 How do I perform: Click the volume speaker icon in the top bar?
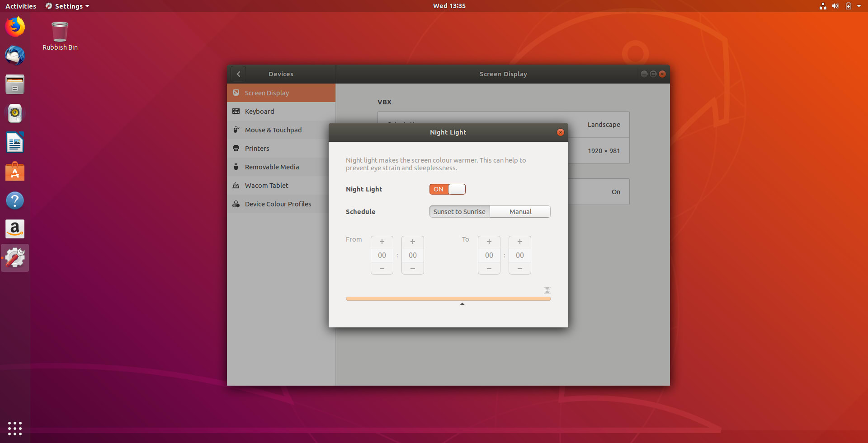click(x=835, y=6)
